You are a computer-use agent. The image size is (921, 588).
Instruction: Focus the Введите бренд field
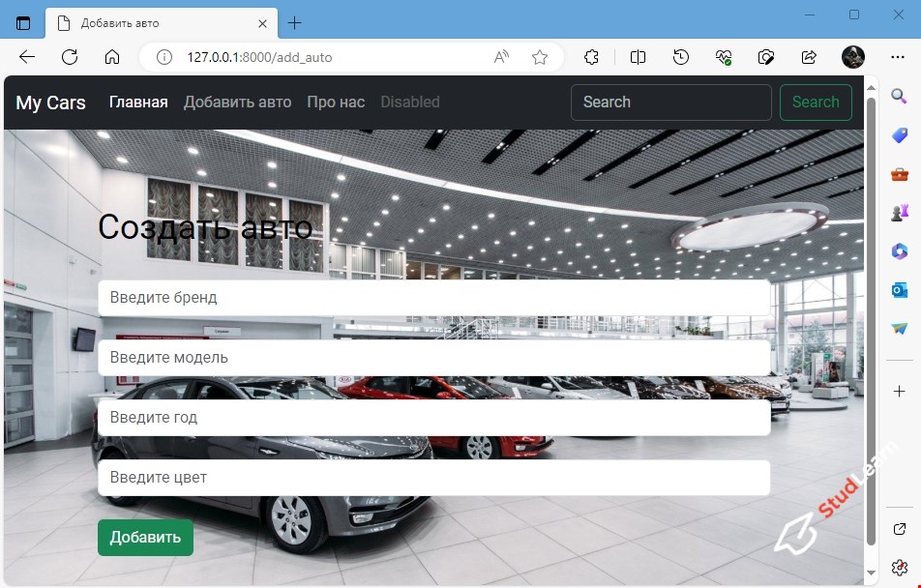pos(434,298)
